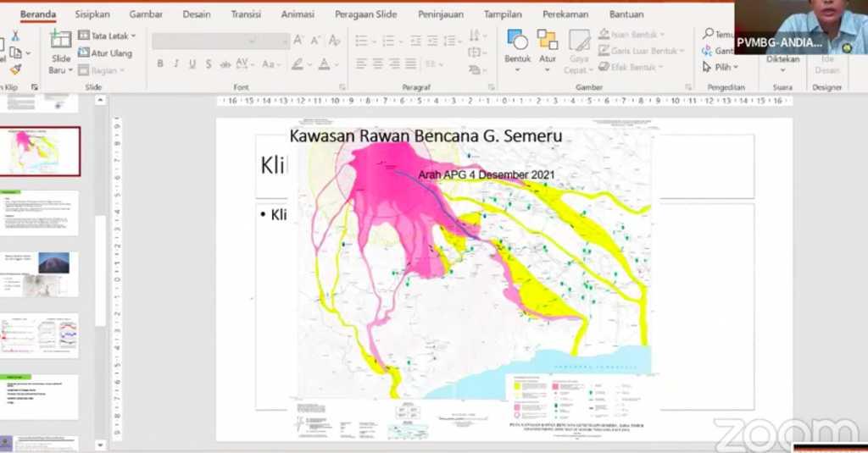This screenshot has width=868, height=453.
Task: Toggle Italic formatting
Action: (x=176, y=64)
